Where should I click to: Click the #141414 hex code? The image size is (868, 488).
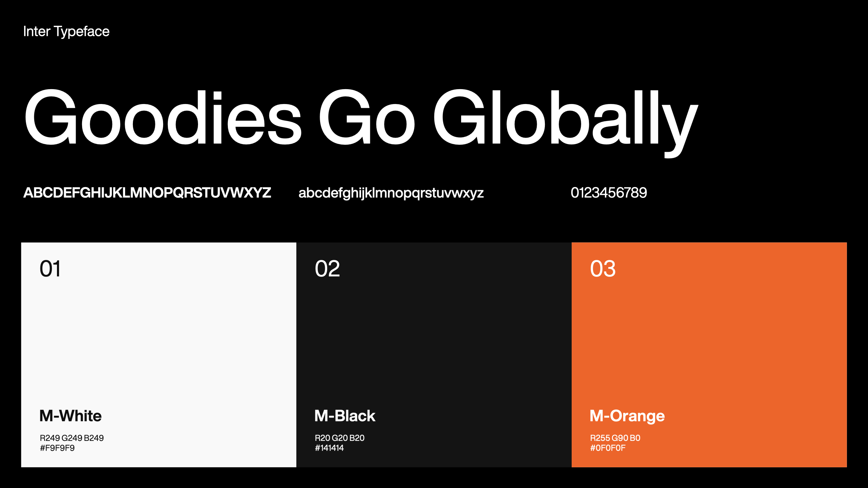pyautogui.click(x=329, y=448)
